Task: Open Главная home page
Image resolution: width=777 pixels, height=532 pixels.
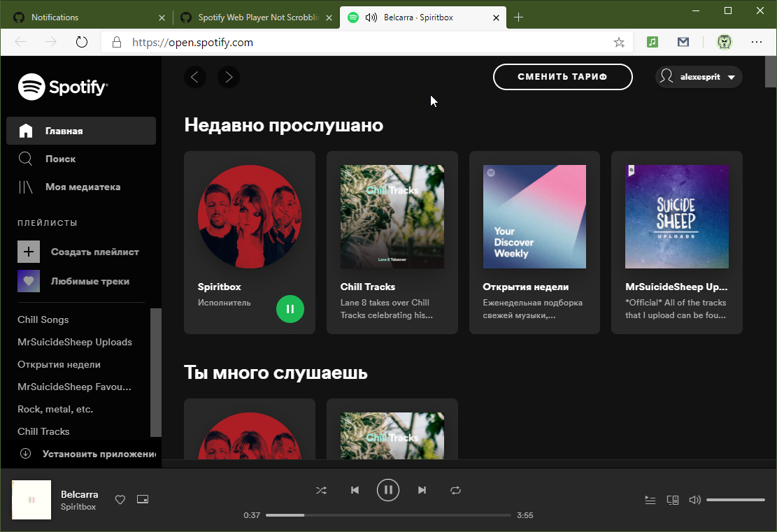Action: [81, 131]
